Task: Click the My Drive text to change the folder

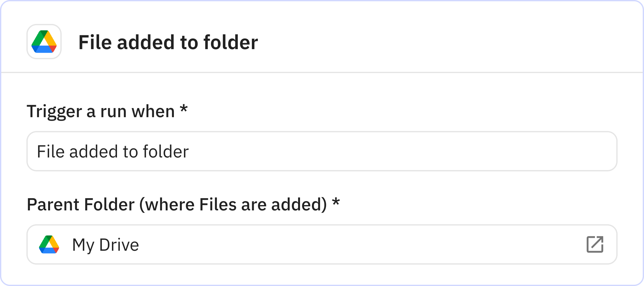Action: (106, 245)
